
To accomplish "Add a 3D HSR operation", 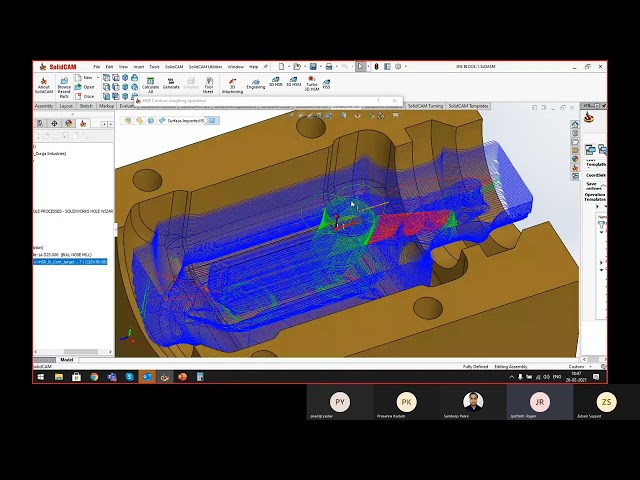I will pyautogui.click(x=276, y=81).
